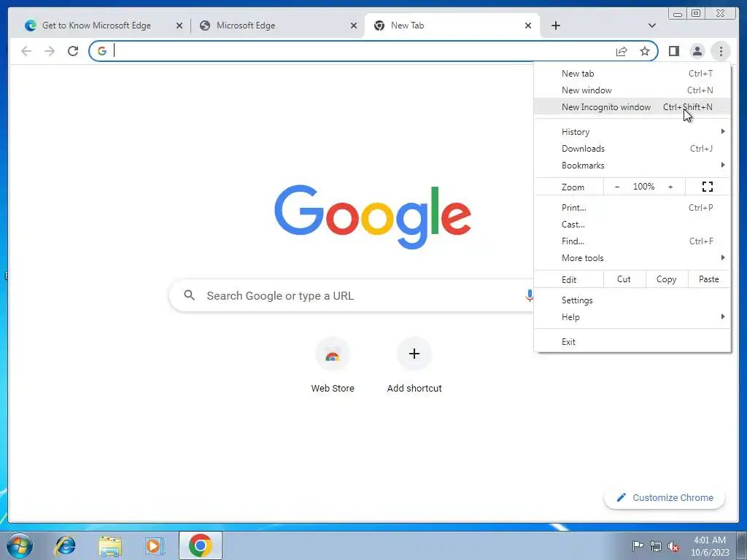
Task: Choose Exit from the menu
Action: coord(632,341)
